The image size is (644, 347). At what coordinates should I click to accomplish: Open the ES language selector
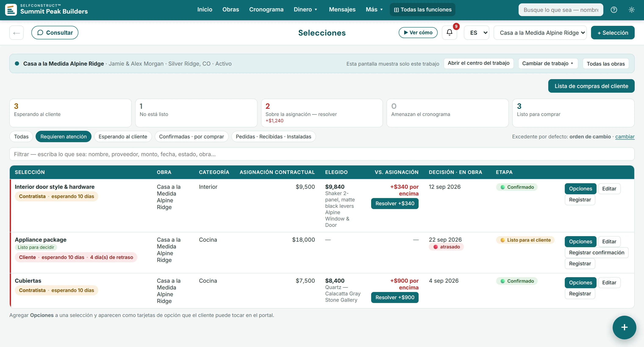[x=476, y=32]
